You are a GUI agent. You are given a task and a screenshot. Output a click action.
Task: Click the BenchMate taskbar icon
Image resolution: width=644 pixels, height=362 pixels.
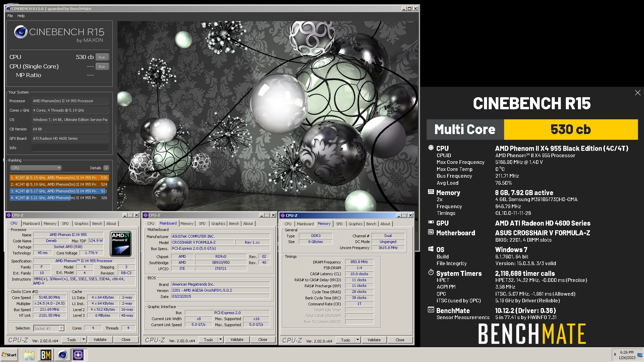pos(46,355)
